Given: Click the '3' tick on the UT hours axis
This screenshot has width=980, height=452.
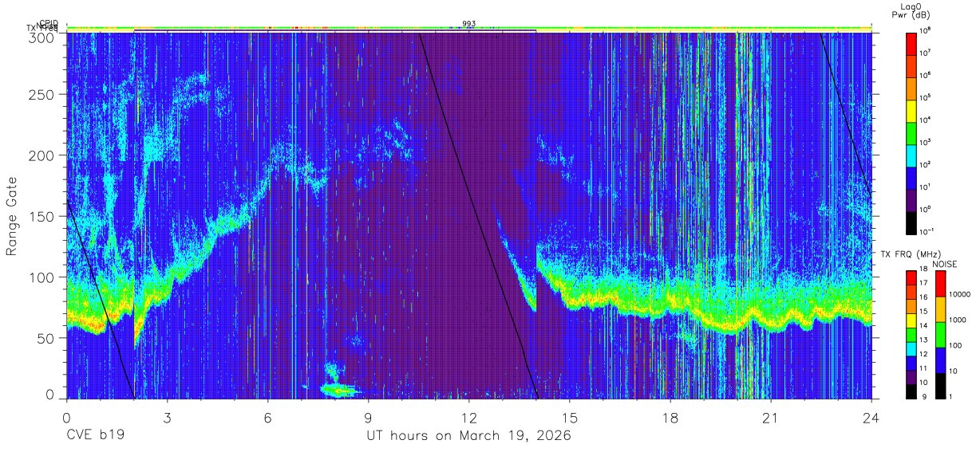Looking at the screenshot, I should pyautogui.click(x=168, y=418).
